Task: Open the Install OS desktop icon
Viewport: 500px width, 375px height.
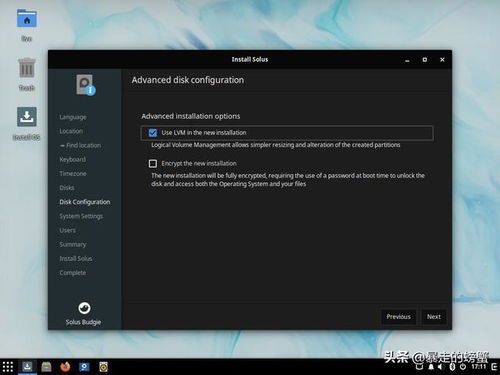Action: (x=27, y=117)
